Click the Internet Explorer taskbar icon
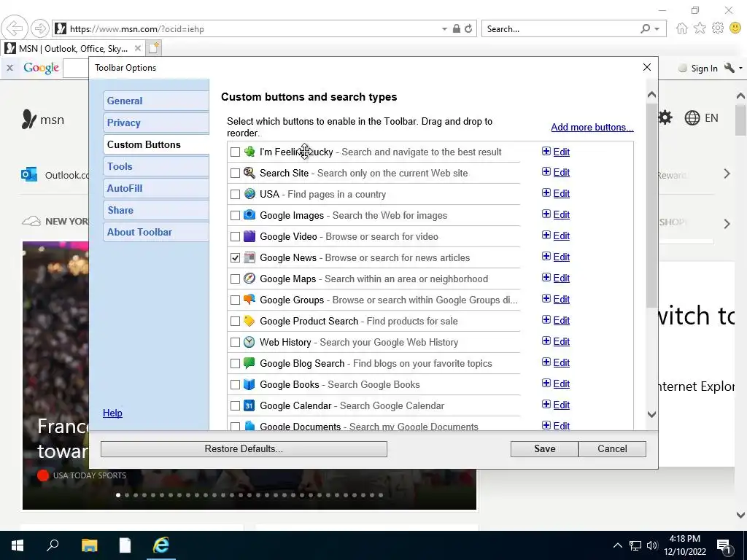The image size is (747, 560). tap(161, 545)
